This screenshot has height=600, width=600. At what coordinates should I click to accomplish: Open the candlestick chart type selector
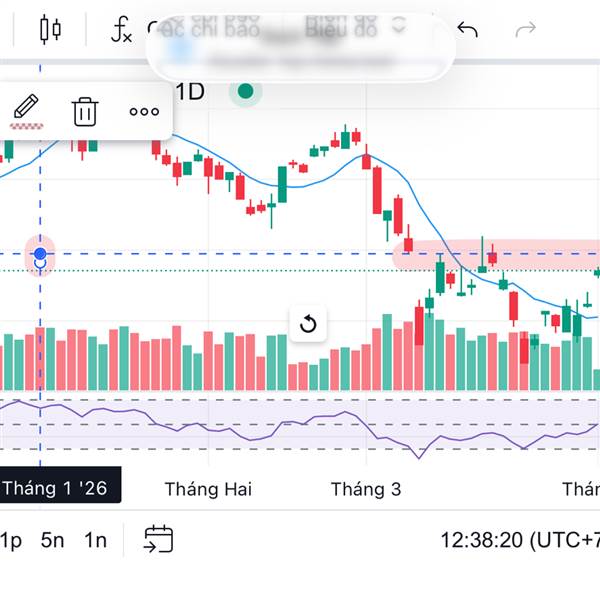coord(50,29)
